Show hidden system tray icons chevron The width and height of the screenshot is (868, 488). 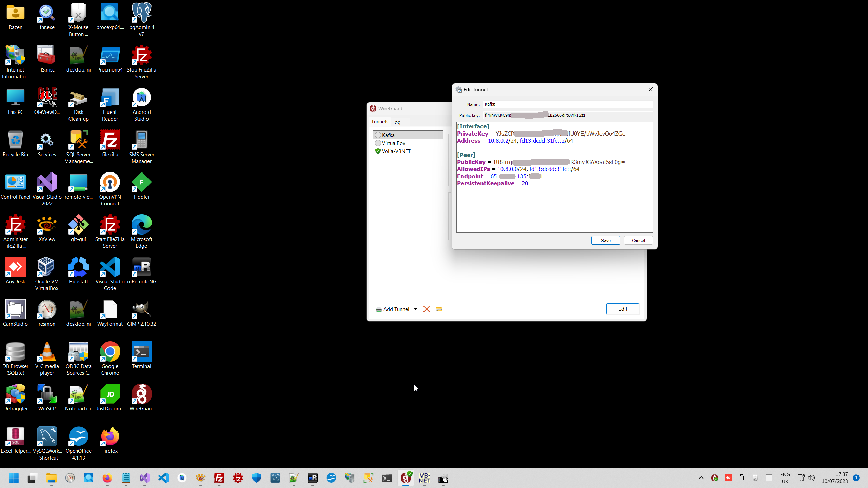point(701,478)
